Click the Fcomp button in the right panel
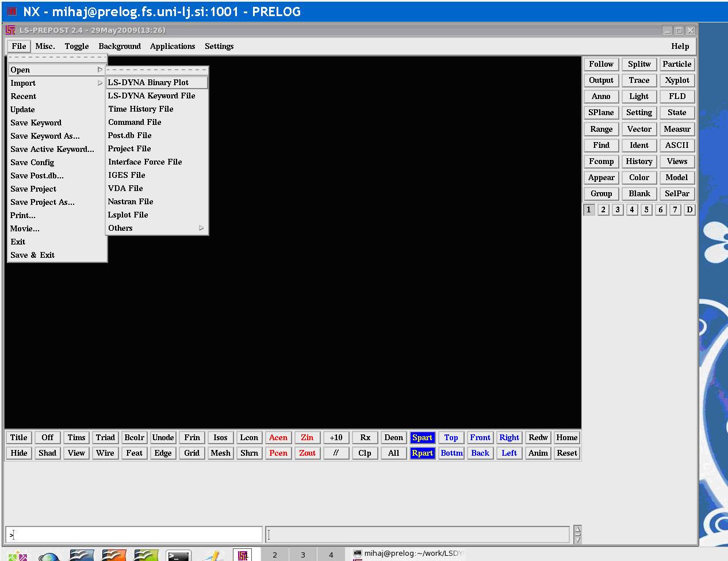The height and width of the screenshot is (561, 728). tap(601, 161)
